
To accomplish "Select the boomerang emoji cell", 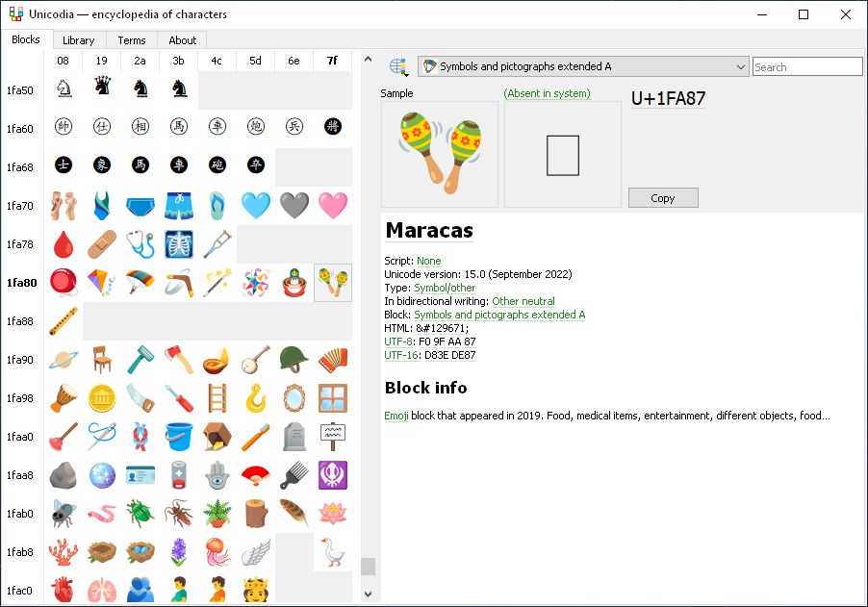I will pyautogui.click(x=178, y=282).
